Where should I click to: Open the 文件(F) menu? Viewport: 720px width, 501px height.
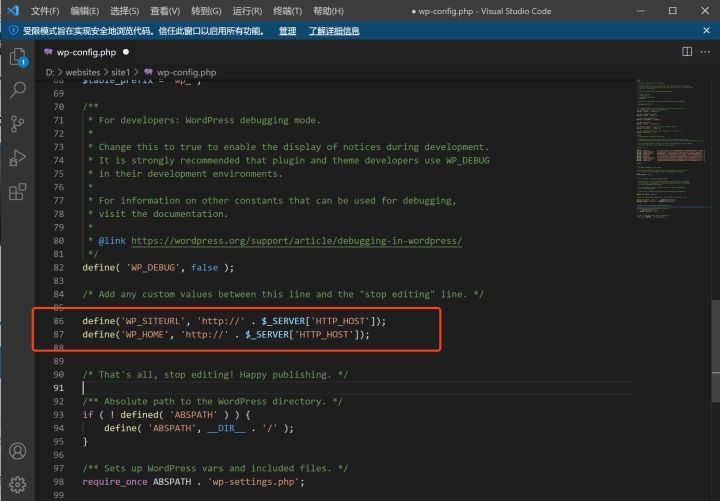45,11
